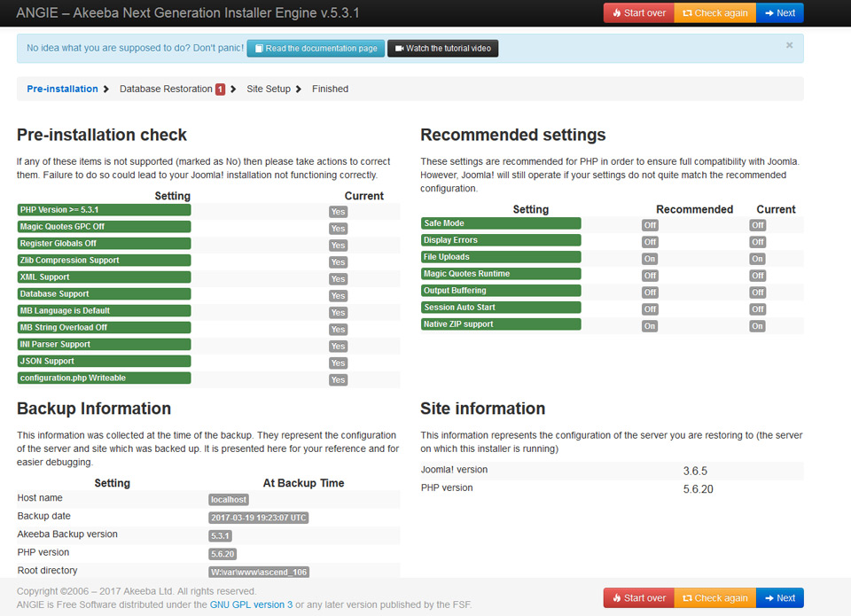Click the Yes badge for PHP Version
851x616 pixels.
click(x=338, y=212)
